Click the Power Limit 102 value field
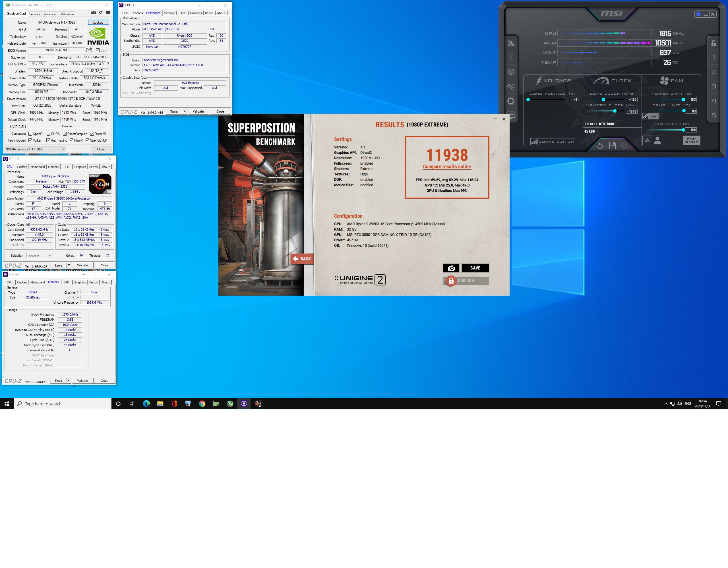The height and width of the screenshot is (568, 728). [692, 99]
